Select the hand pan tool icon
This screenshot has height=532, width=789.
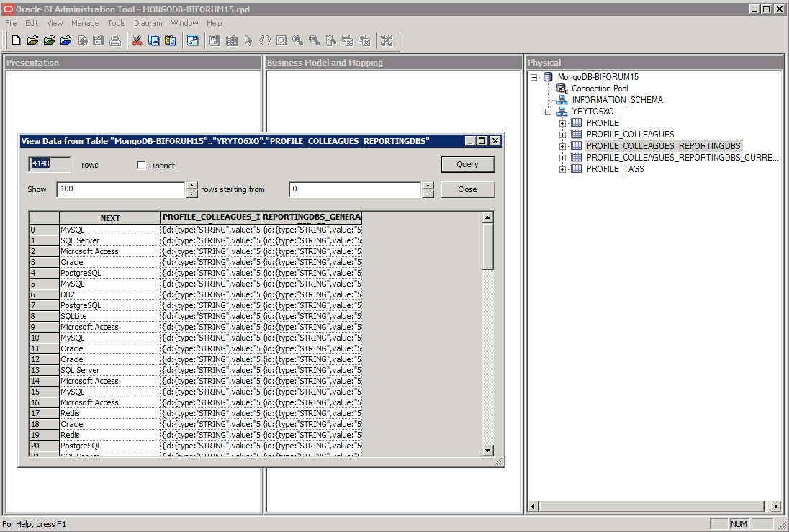point(265,40)
